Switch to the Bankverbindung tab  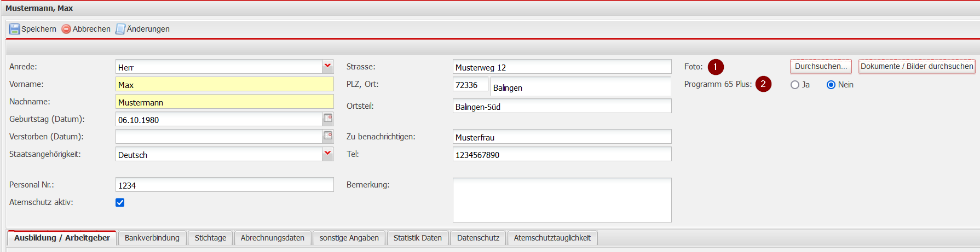pyautogui.click(x=152, y=238)
